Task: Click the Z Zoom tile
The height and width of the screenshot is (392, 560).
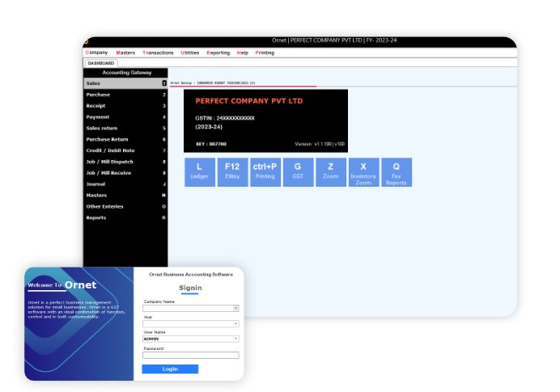Action: point(330,172)
